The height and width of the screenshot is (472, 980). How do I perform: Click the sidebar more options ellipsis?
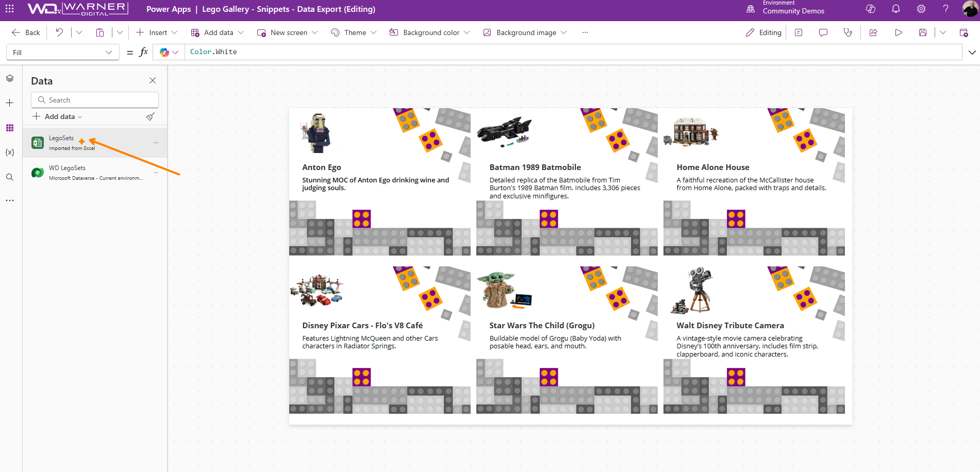(x=10, y=200)
